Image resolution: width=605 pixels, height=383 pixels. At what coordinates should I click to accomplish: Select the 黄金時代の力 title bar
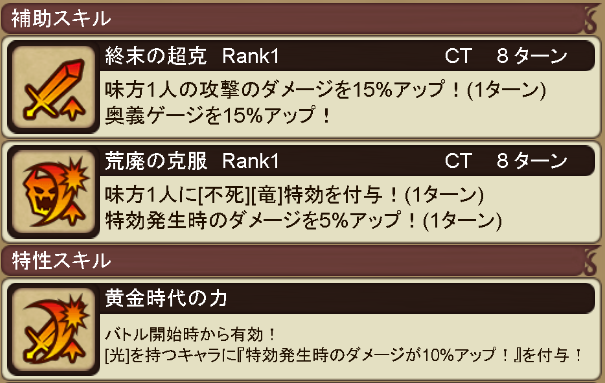click(346, 299)
